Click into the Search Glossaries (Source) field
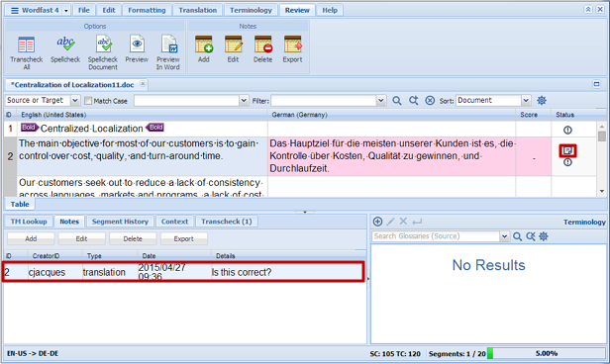 [x=436, y=236]
